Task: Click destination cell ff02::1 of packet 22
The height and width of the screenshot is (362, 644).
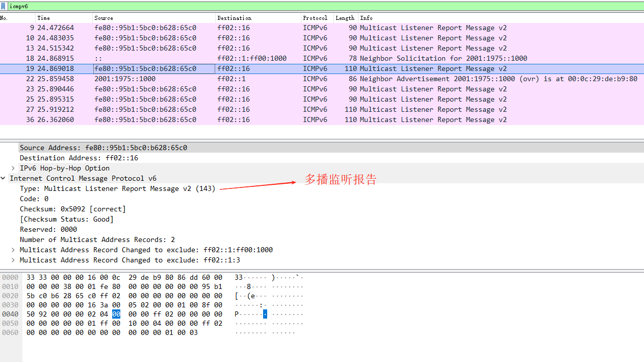Action: coord(231,79)
